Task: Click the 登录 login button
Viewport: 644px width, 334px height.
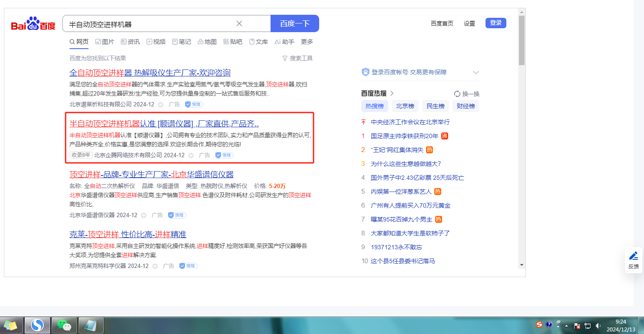Action: tap(495, 23)
